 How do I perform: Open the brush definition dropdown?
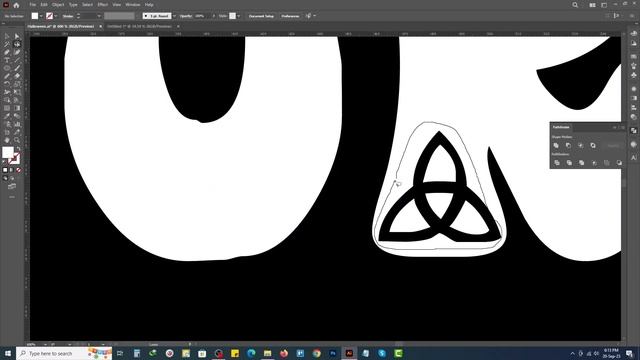click(x=174, y=16)
